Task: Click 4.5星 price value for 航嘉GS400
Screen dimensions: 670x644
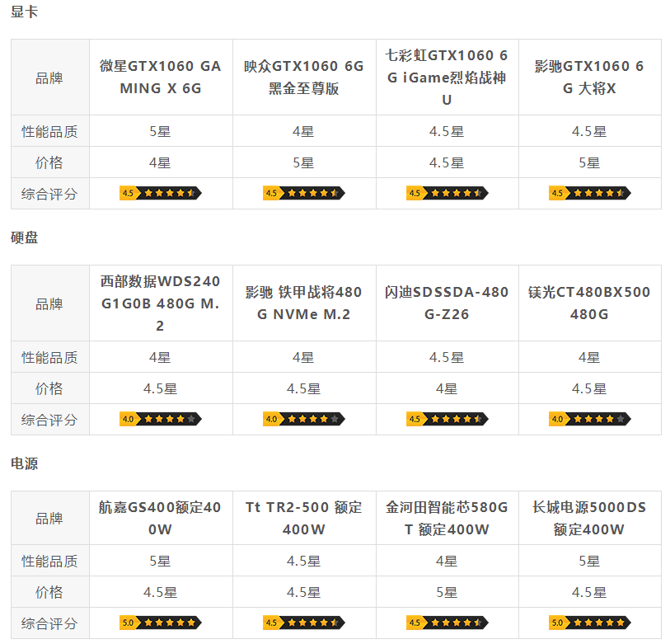Action: click(x=160, y=592)
